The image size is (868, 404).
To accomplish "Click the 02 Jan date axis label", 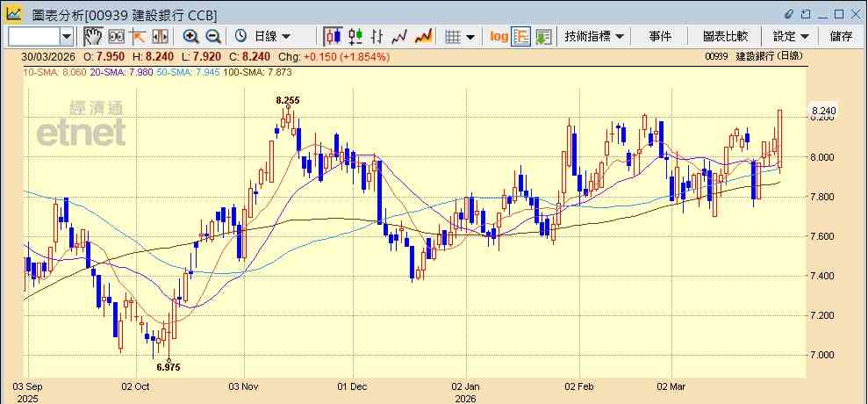I will [466, 386].
